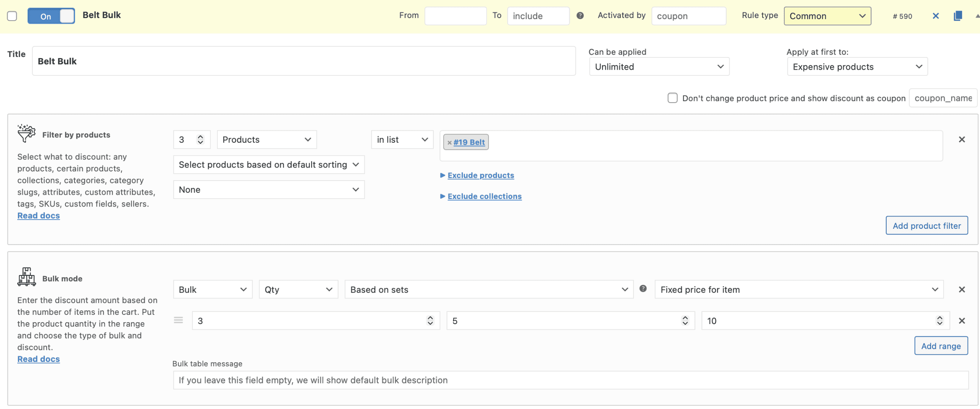Image resolution: width=980 pixels, height=409 pixels.
Task: Open the Can be applied dropdown
Action: 659,67
